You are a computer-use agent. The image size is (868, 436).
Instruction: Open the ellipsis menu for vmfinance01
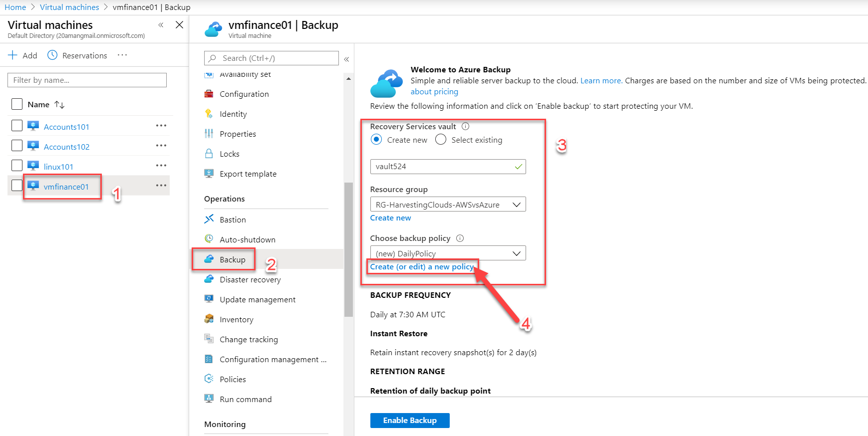click(x=161, y=186)
